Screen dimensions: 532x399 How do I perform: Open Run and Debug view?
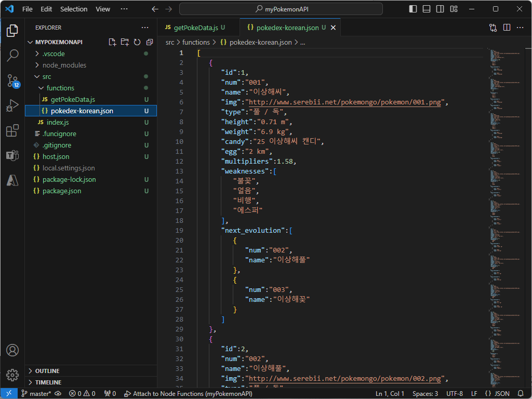point(12,105)
